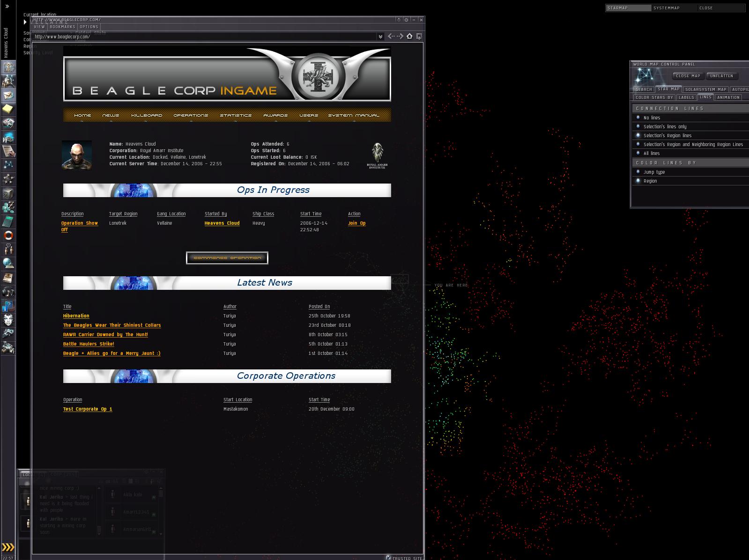Click the Commence Operation button
Viewport: 749px width, 560px height.
[227, 258]
